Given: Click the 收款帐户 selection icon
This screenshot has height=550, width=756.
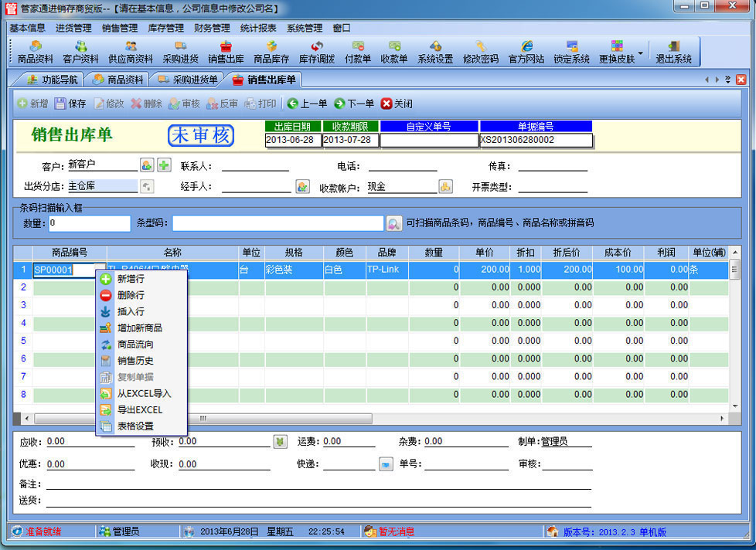Looking at the screenshot, I should [446, 186].
